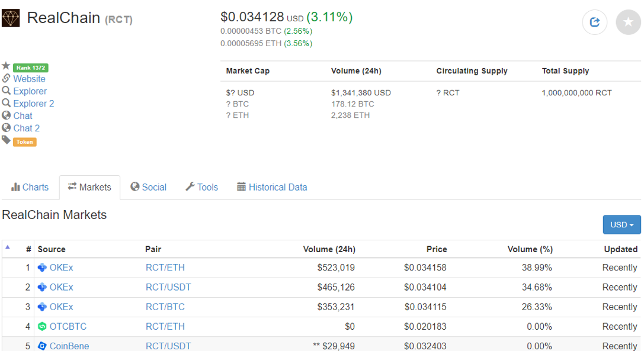Click the OKEx logo in RCT/USDT row
The image size is (644, 351).
(42, 287)
